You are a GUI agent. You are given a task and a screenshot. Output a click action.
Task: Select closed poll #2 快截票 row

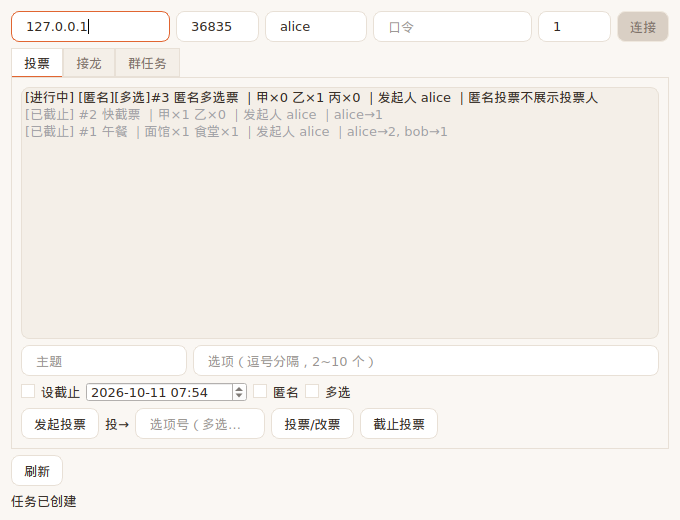340,114
